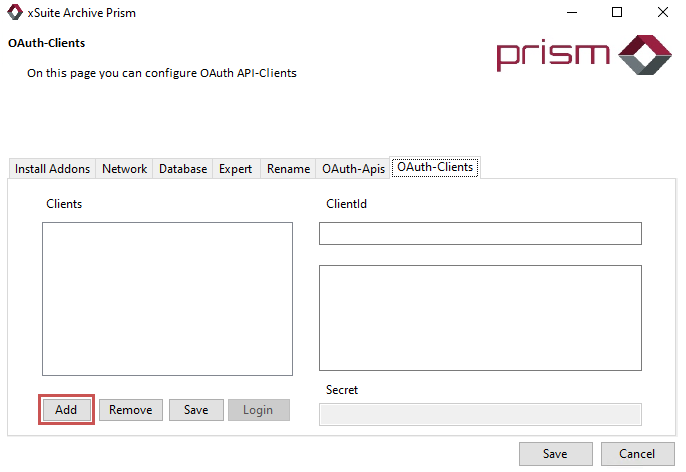Select the OAuth-Clients tab
The height and width of the screenshot is (472, 686).
click(x=435, y=168)
